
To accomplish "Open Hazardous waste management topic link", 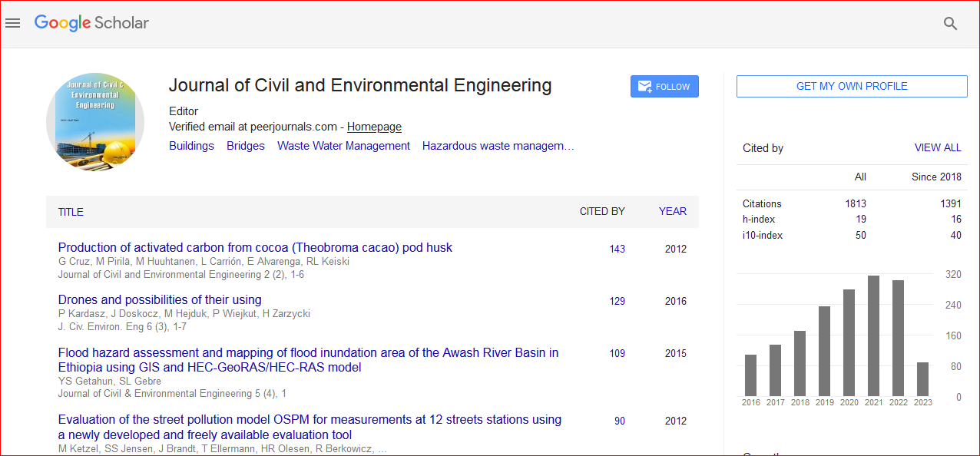I will point(498,146).
